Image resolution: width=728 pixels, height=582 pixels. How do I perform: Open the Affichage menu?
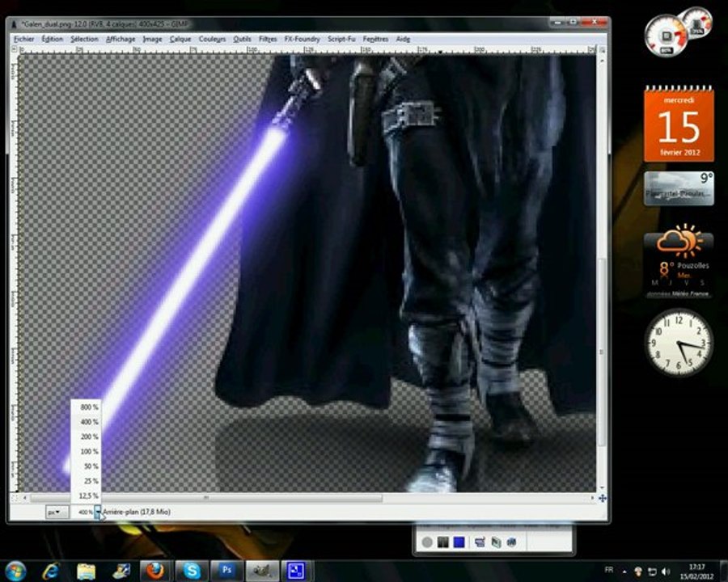(121, 39)
